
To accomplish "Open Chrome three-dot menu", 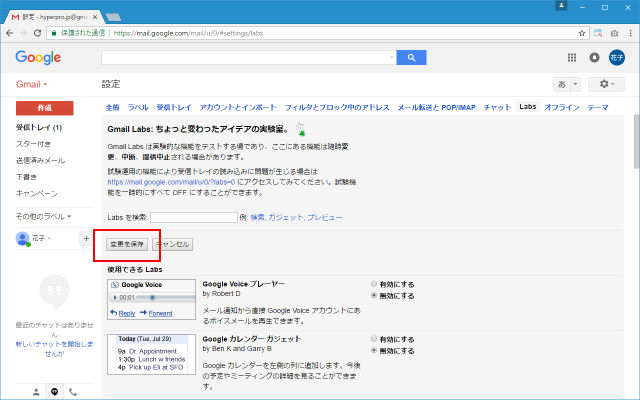I will pos(631,33).
